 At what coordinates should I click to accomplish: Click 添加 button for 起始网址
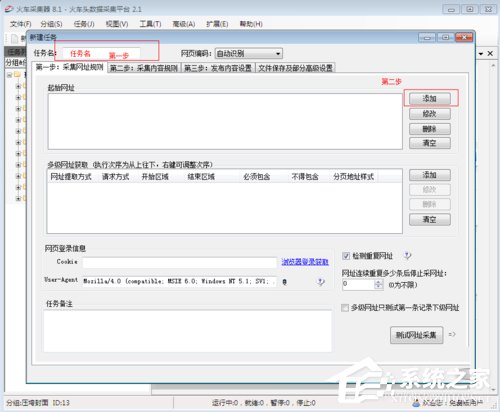coord(430,99)
